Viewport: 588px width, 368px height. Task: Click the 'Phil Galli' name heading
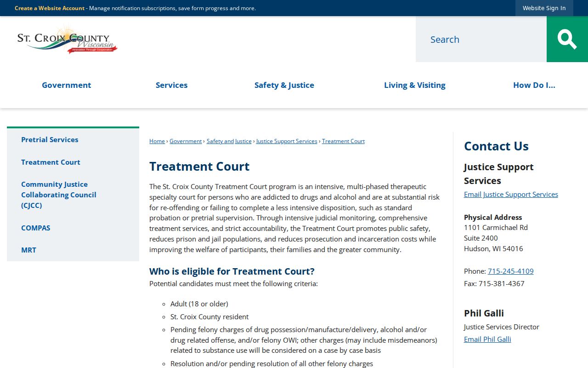484,313
